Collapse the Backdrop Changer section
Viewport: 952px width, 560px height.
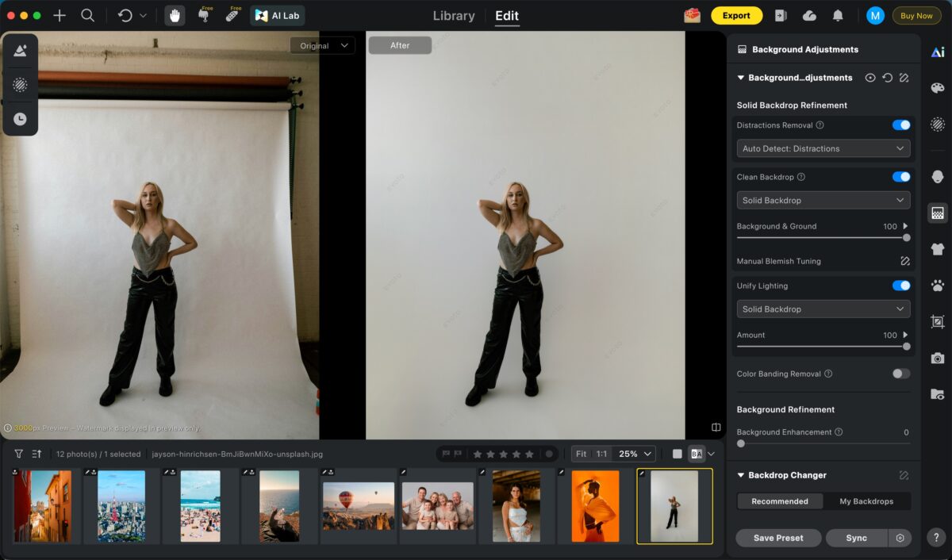pos(741,475)
